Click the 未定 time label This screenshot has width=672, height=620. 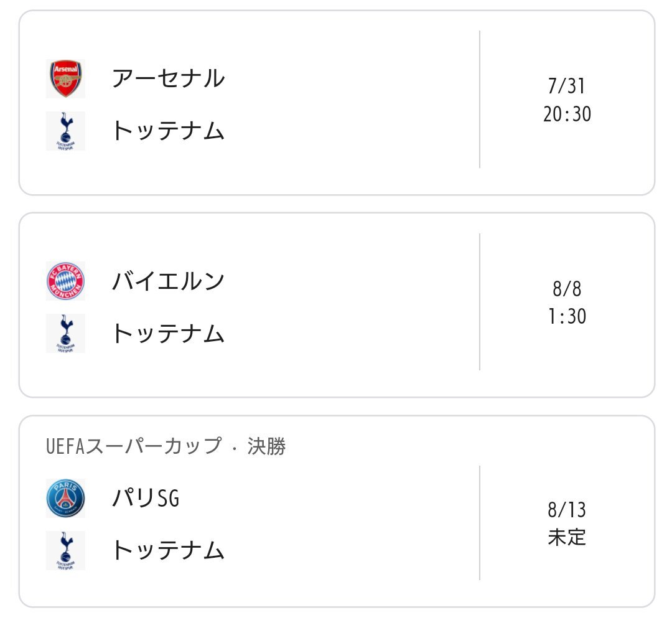coord(567,537)
